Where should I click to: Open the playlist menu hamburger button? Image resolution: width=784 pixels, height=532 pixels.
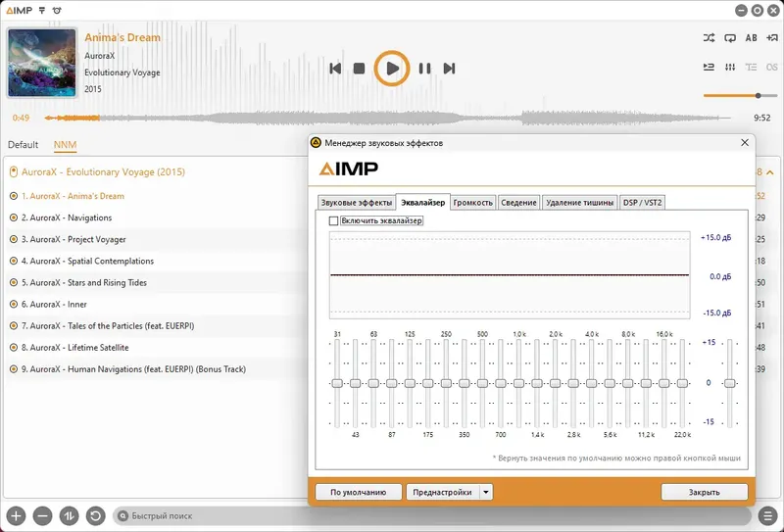pyautogui.click(x=767, y=515)
